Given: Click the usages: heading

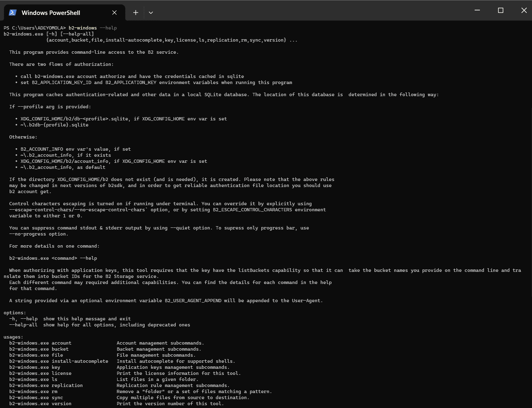Looking at the screenshot, I should 13,337.
